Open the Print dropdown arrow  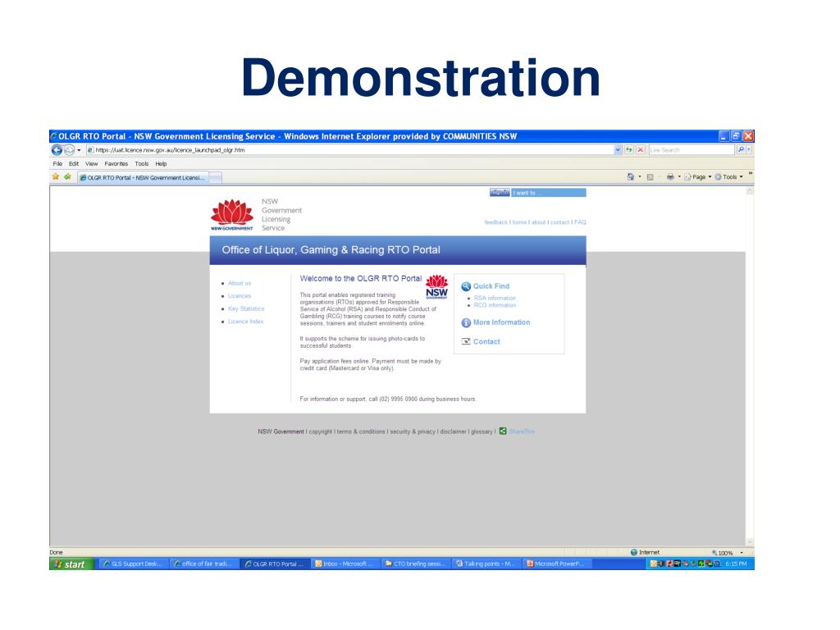coord(679,177)
